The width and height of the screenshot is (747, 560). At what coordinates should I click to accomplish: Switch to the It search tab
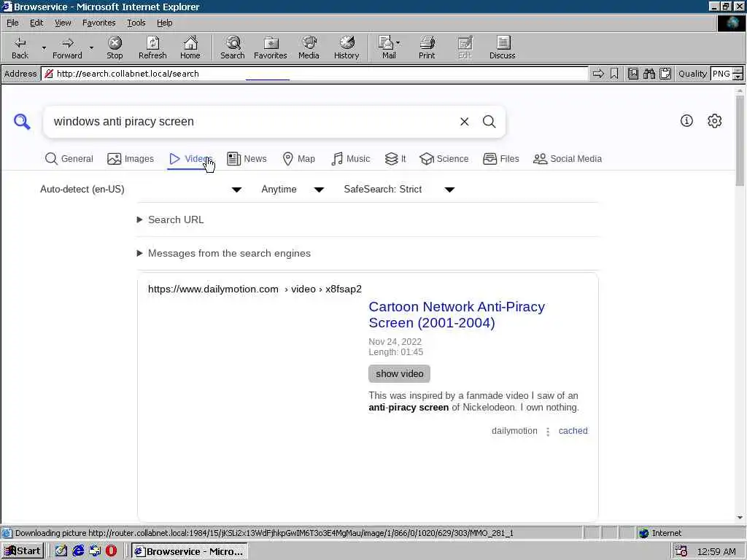(x=395, y=158)
